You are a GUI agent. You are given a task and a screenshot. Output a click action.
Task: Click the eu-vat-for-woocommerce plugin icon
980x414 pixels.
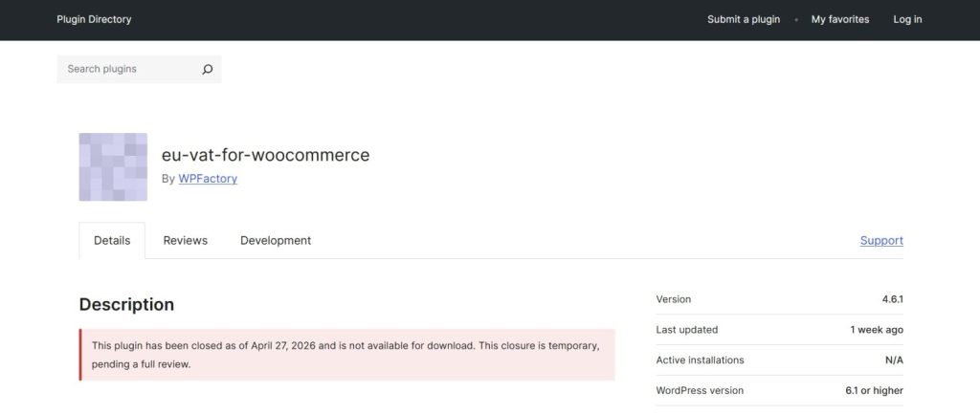click(113, 167)
